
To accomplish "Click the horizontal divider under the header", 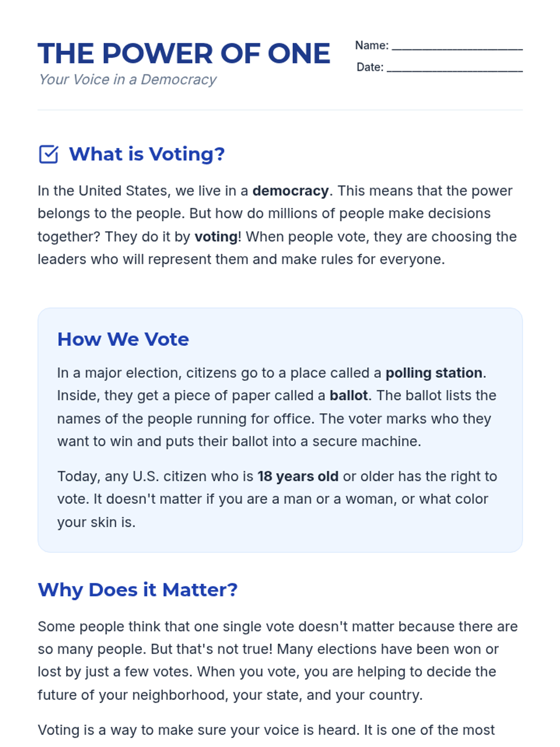I will [x=280, y=110].
